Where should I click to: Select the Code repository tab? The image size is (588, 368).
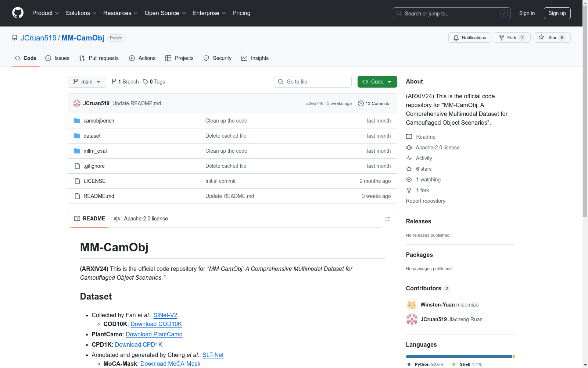pos(26,58)
